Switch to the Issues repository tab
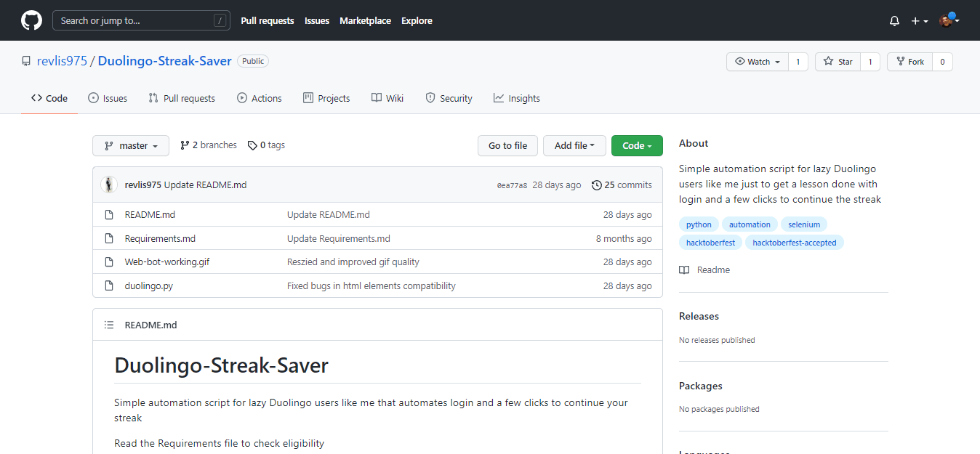Viewport: 980px width, 454px height. (108, 98)
